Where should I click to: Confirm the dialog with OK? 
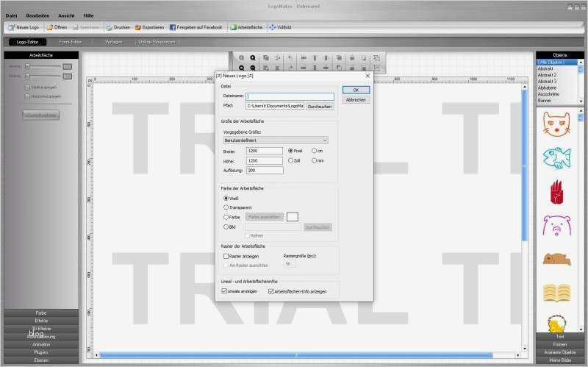click(x=356, y=90)
